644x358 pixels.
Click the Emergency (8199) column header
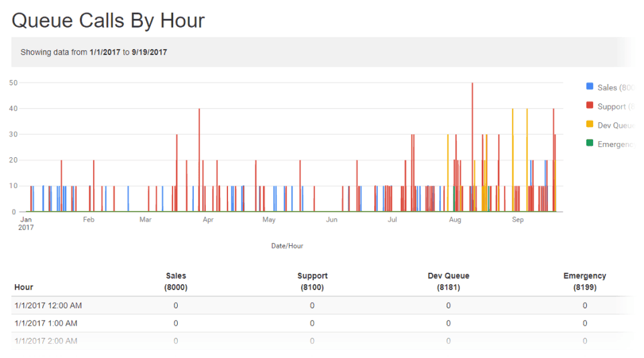tap(585, 281)
